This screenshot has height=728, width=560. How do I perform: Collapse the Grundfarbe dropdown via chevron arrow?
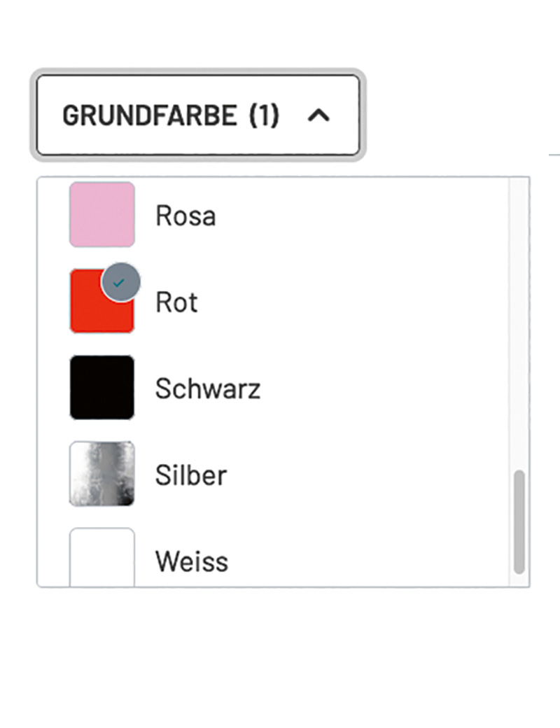[x=318, y=115]
